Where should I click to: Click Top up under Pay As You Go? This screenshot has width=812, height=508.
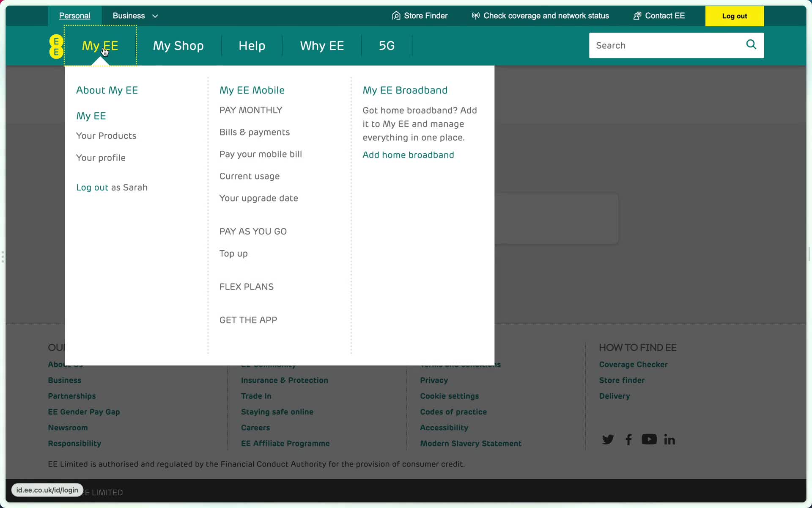pyautogui.click(x=233, y=254)
